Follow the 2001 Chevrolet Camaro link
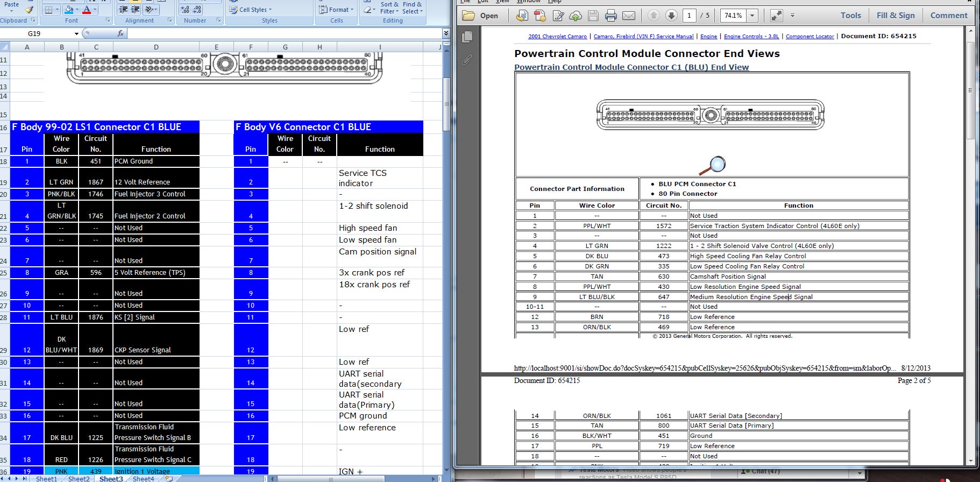The height and width of the screenshot is (482, 980). point(557,37)
